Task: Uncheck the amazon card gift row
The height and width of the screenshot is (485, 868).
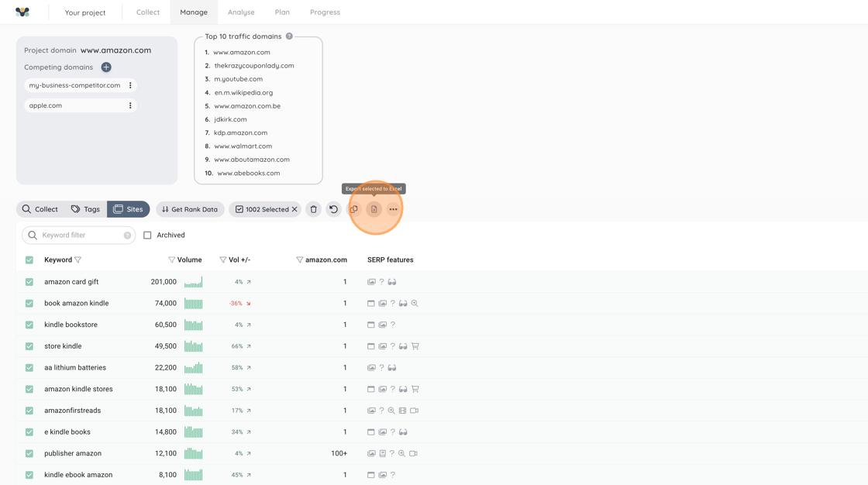Action: [x=29, y=282]
